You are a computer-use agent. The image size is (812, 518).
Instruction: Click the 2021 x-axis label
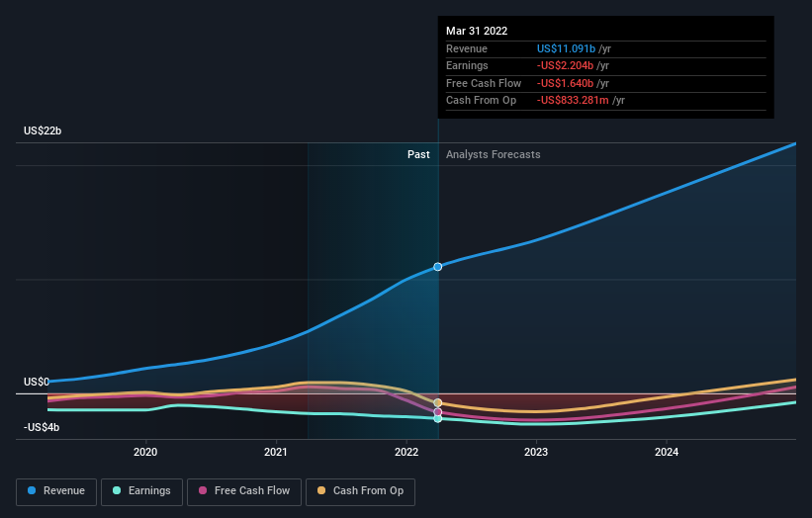click(276, 453)
